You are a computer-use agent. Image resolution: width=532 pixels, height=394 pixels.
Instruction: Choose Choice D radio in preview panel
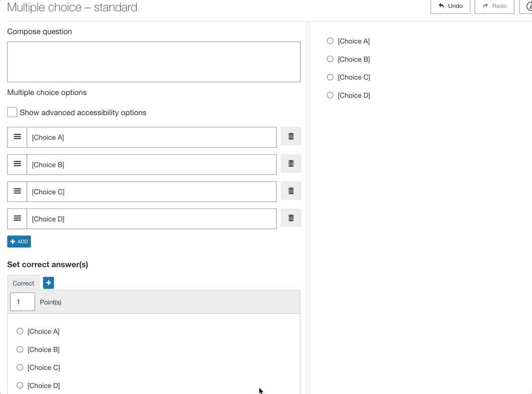coord(330,95)
